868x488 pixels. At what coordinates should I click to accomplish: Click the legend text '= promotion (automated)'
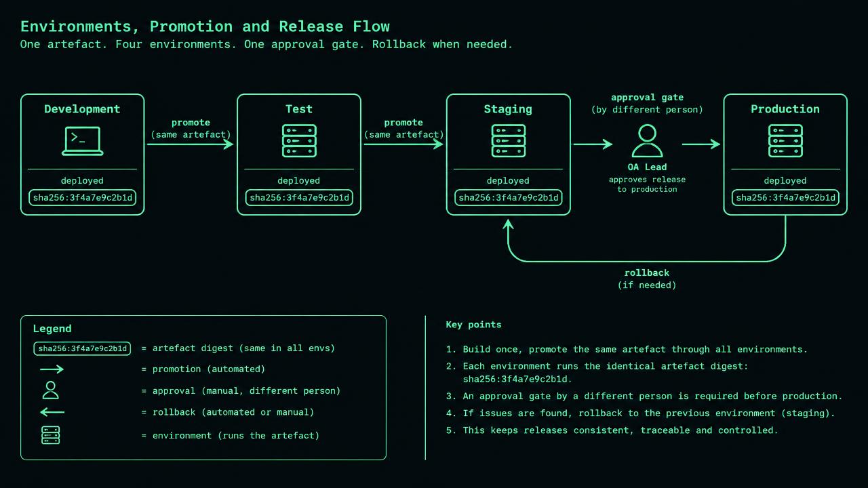tap(203, 369)
